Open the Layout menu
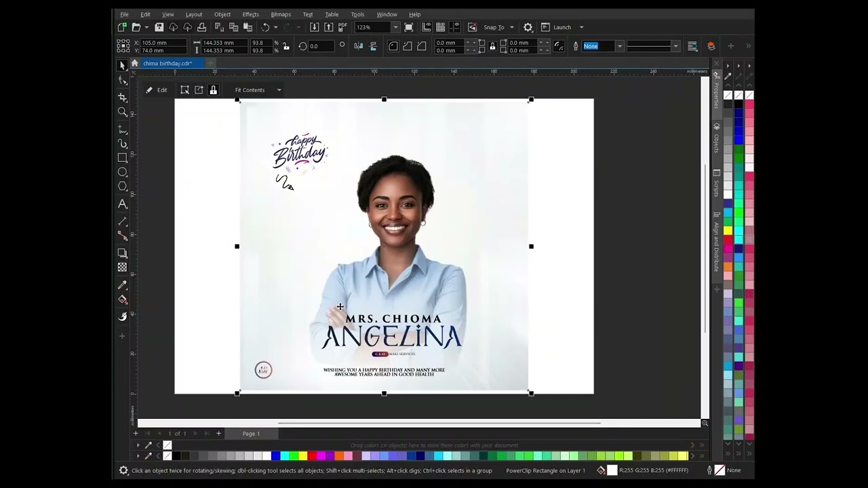Screen dimensions: 868x488 [194, 14]
